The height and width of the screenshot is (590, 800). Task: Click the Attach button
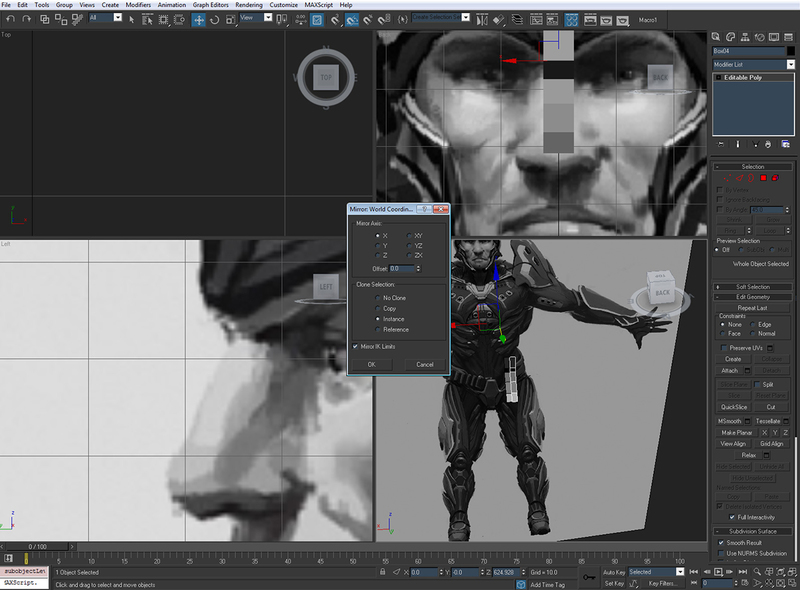point(730,371)
